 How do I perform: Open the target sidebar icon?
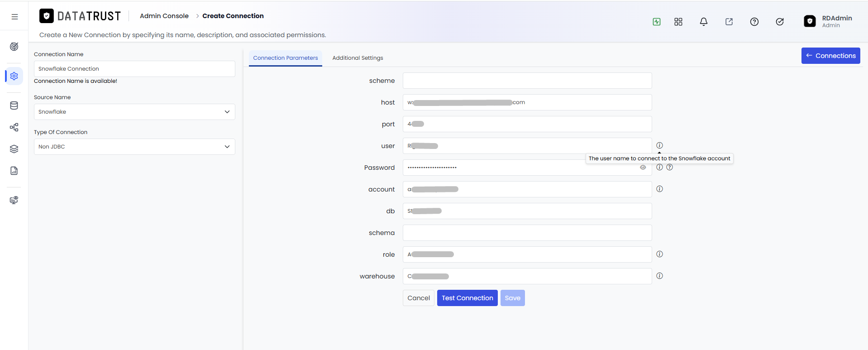(14, 47)
